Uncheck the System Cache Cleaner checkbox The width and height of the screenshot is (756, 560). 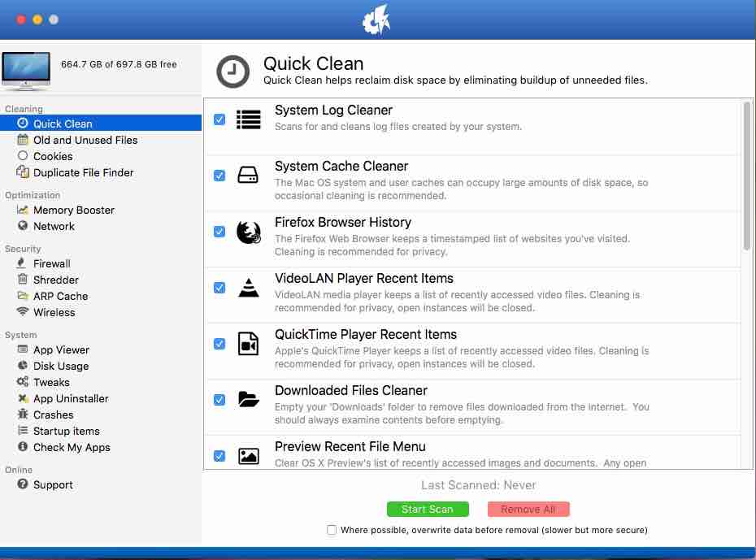pyautogui.click(x=219, y=176)
